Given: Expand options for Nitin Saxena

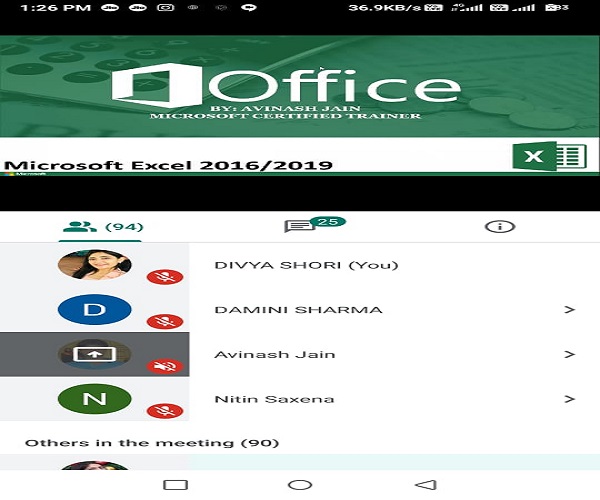Looking at the screenshot, I should (x=569, y=399).
